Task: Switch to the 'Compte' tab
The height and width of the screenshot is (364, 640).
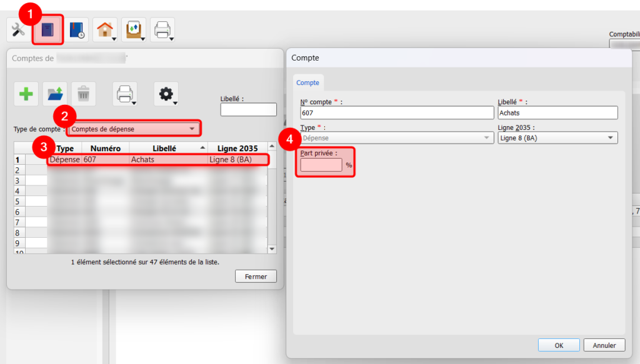Action: [307, 82]
